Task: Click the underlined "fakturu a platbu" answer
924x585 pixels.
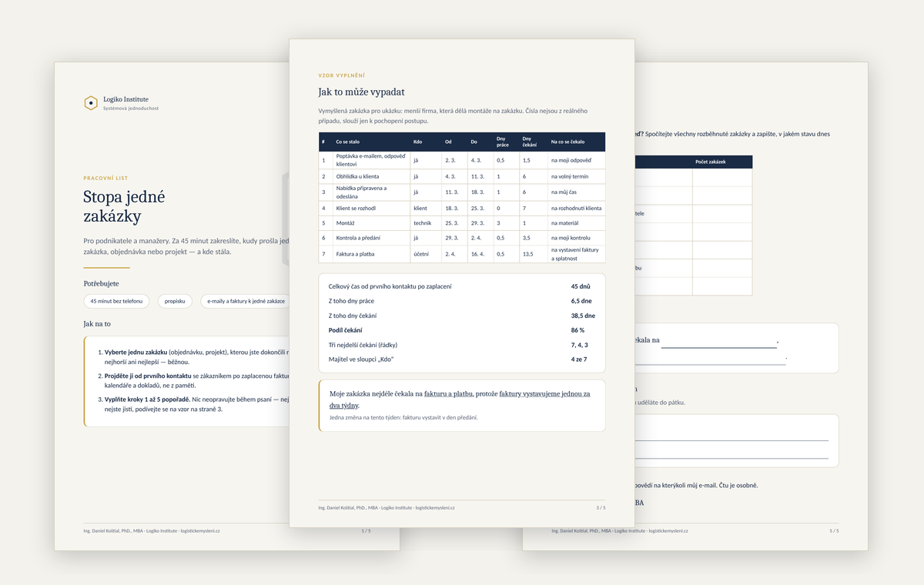Action: pos(448,394)
